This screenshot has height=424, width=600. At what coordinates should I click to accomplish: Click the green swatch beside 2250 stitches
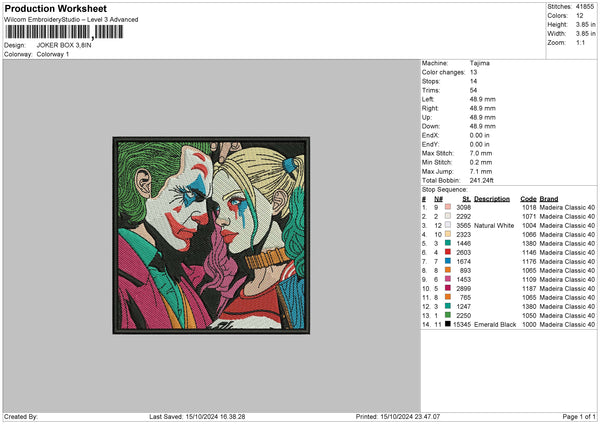click(x=448, y=315)
